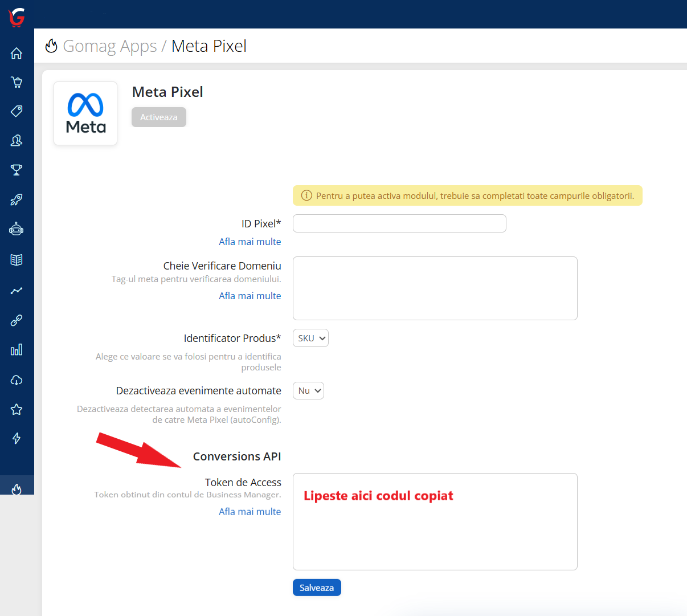Image resolution: width=687 pixels, height=616 pixels.
Task: Open the bar chart reports icon
Action: [17, 350]
